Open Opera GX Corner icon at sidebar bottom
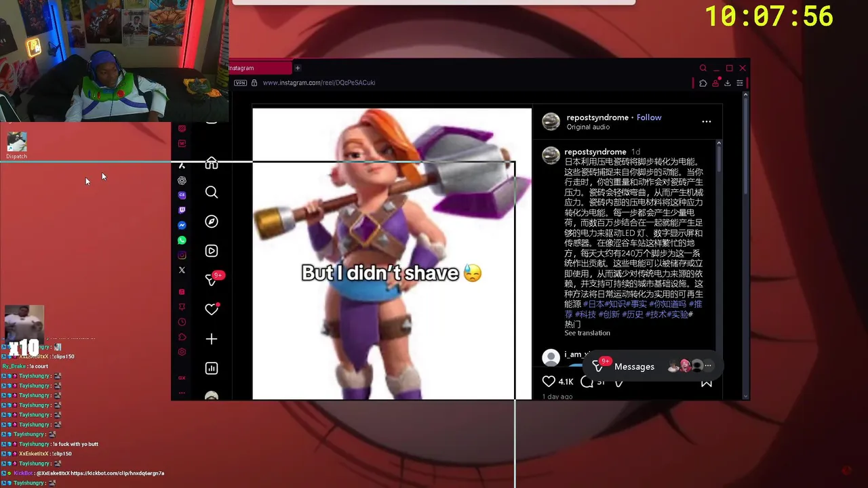This screenshot has width=868, height=488. click(x=182, y=378)
